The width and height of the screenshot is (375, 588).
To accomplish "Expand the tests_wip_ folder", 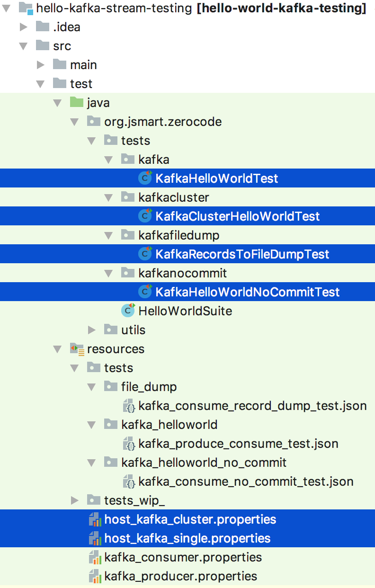I will pyautogui.click(x=74, y=500).
